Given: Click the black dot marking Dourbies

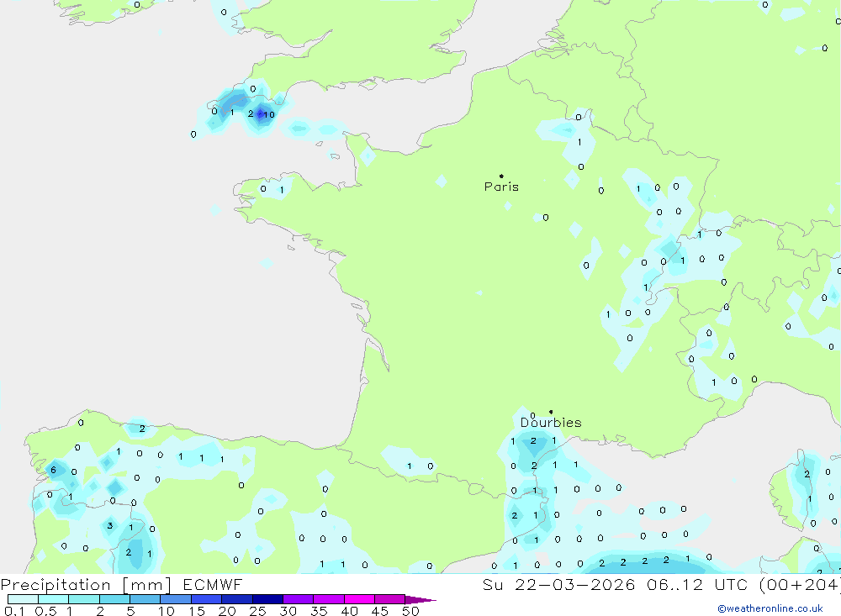Looking at the screenshot, I should click(x=551, y=412).
